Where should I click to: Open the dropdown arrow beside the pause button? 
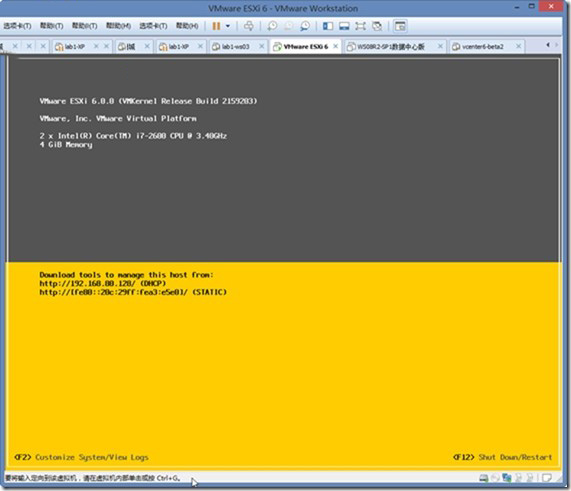click(x=228, y=26)
